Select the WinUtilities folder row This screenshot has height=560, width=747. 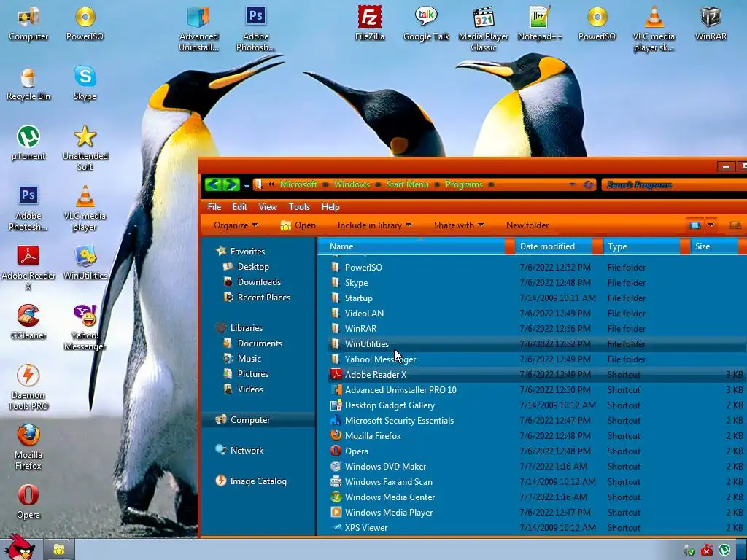[x=538, y=344]
